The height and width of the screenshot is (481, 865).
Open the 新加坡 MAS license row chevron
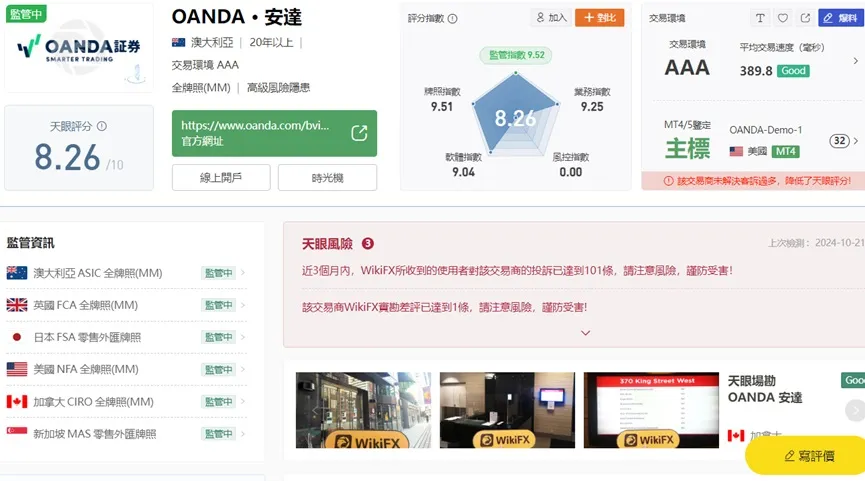click(x=243, y=434)
